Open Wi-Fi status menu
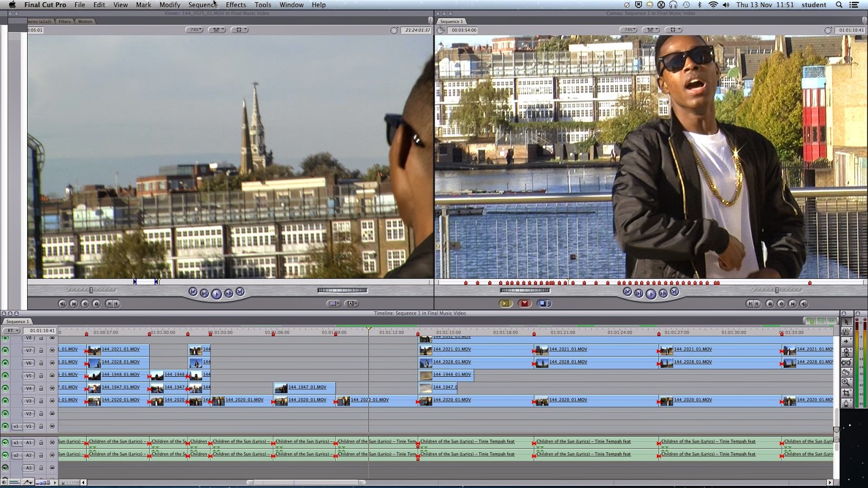868x488 pixels. coord(713,5)
